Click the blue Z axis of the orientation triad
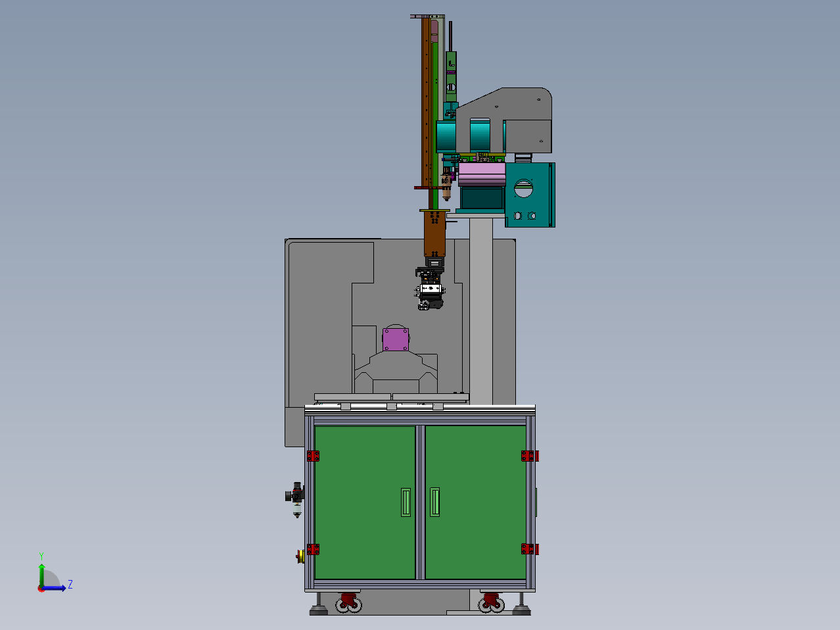Image resolution: width=840 pixels, height=630 pixels. tap(54, 588)
